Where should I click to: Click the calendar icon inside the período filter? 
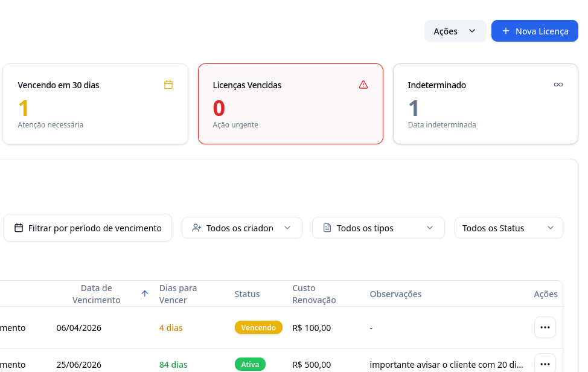(19, 228)
